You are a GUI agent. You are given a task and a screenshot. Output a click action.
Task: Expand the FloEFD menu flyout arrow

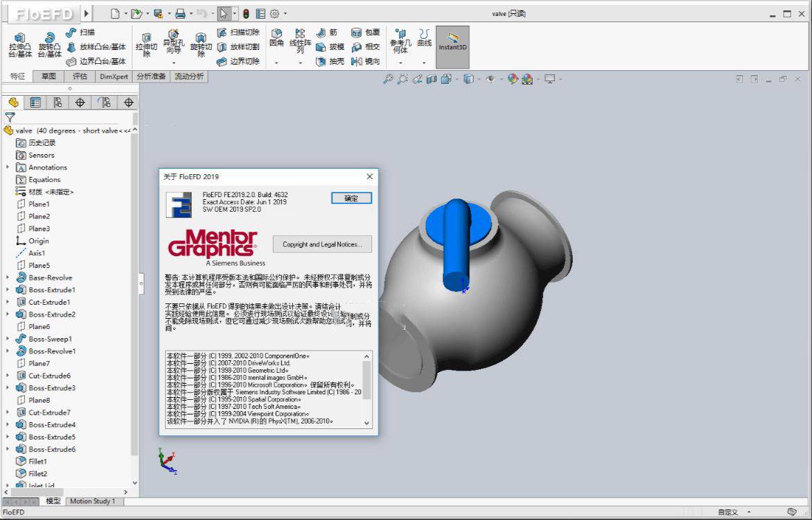pos(87,13)
